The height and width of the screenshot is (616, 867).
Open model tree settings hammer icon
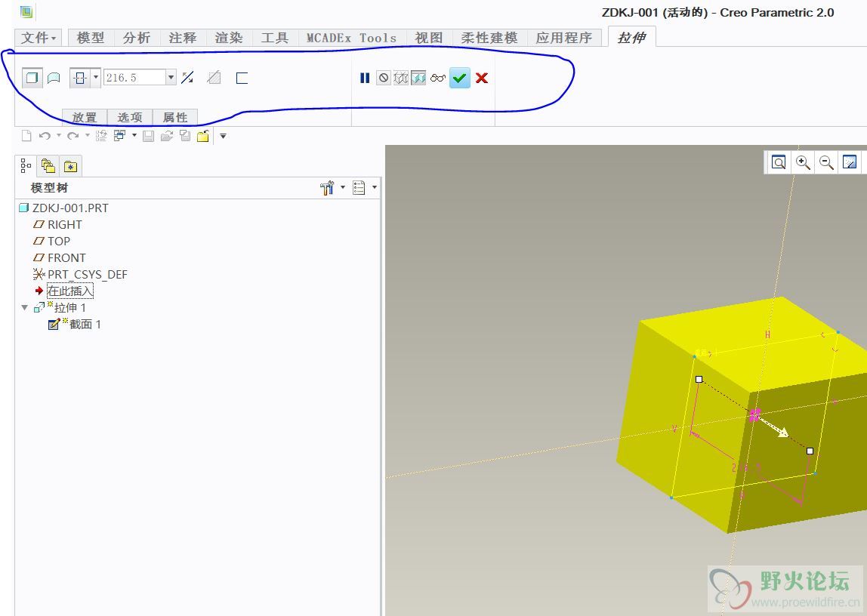[x=327, y=188]
